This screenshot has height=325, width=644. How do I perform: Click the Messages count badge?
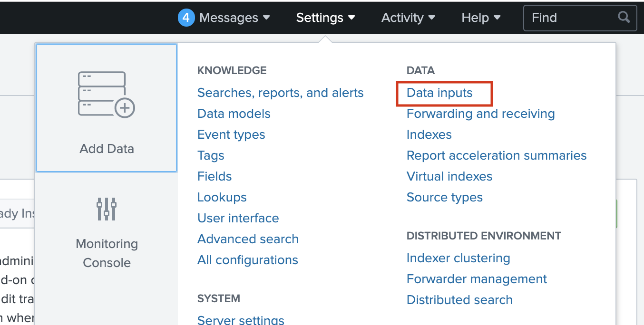pyautogui.click(x=186, y=18)
